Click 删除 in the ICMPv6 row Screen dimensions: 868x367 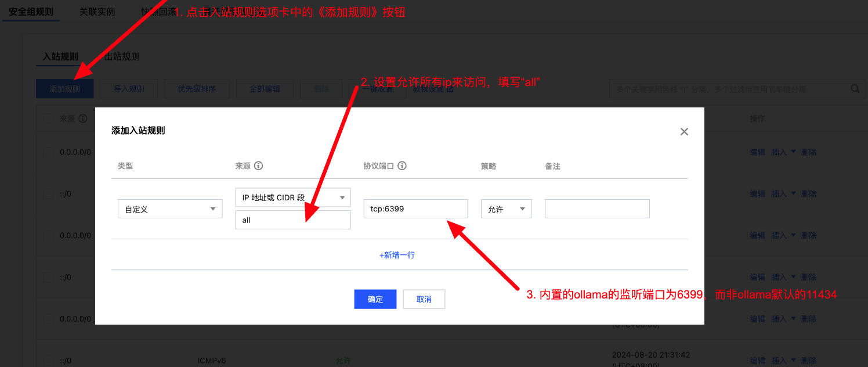click(809, 361)
